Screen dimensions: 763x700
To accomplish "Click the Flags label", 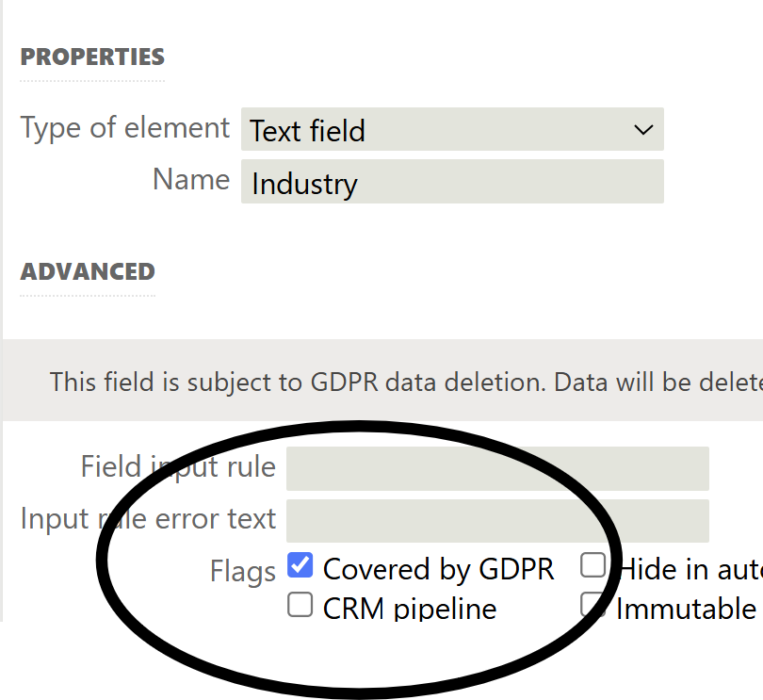I will click(243, 571).
